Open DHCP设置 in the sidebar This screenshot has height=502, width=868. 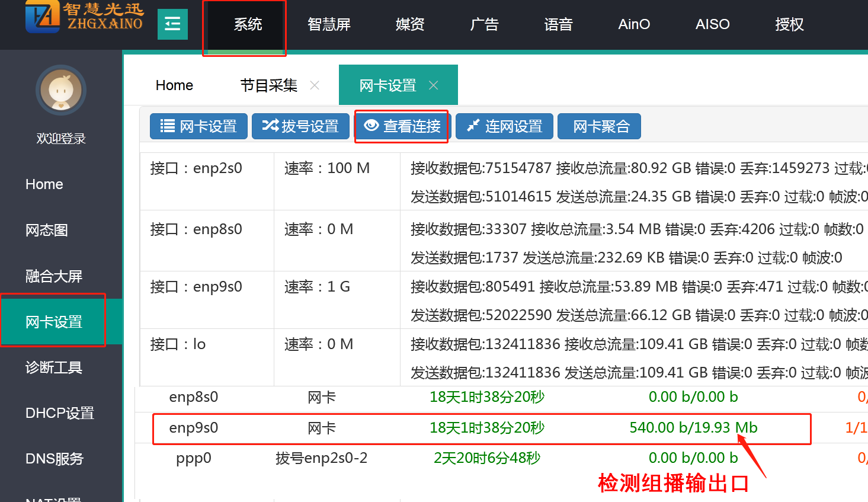60,413
